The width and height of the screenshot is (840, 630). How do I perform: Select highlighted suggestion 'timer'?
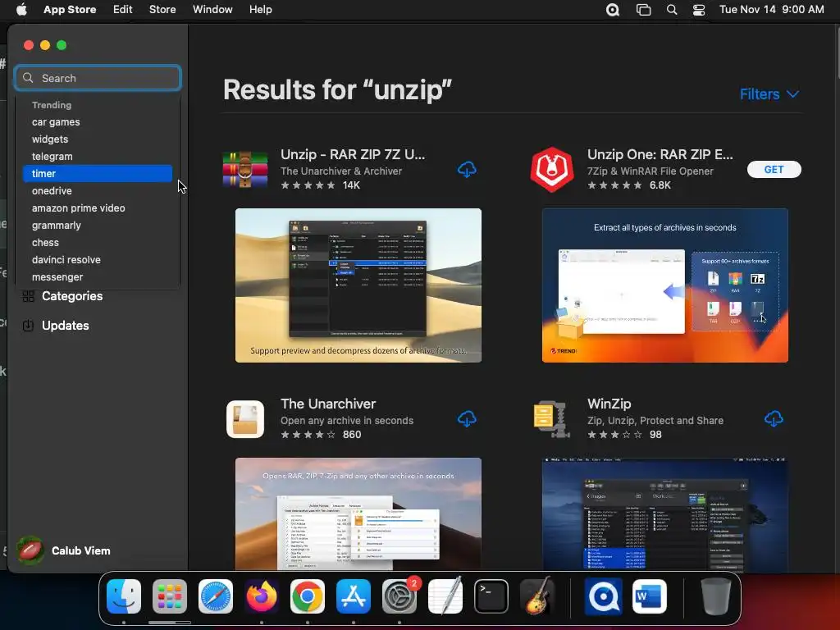pyautogui.click(x=98, y=174)
